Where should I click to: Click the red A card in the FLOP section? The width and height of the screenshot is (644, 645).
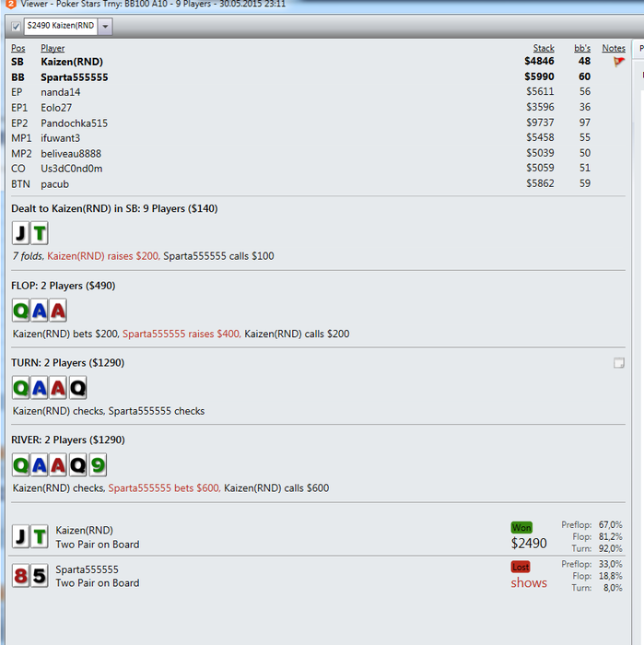coord(58,311)
